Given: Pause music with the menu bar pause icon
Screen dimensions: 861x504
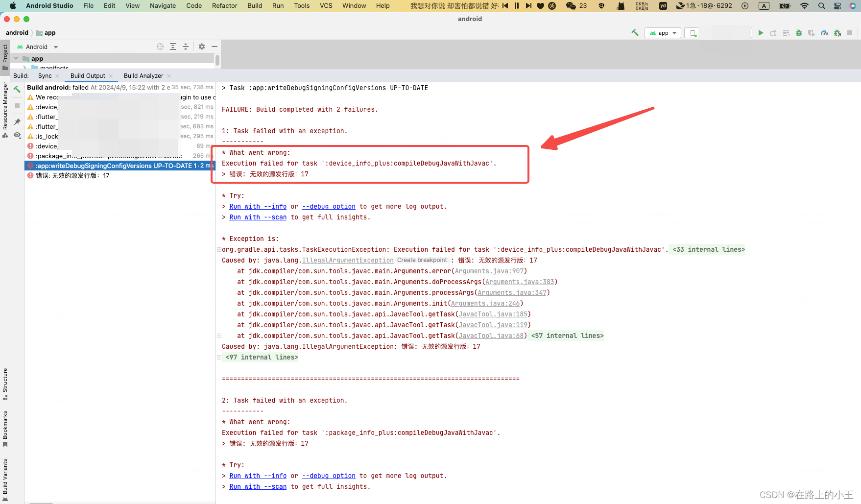Looking at the screenshot, I should [516, 6].
